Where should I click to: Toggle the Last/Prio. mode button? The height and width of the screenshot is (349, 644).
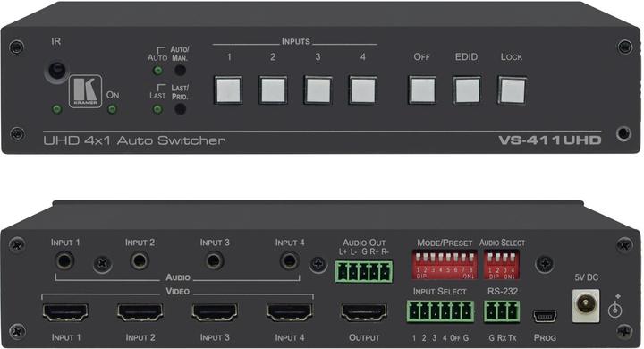pos(180,109)
